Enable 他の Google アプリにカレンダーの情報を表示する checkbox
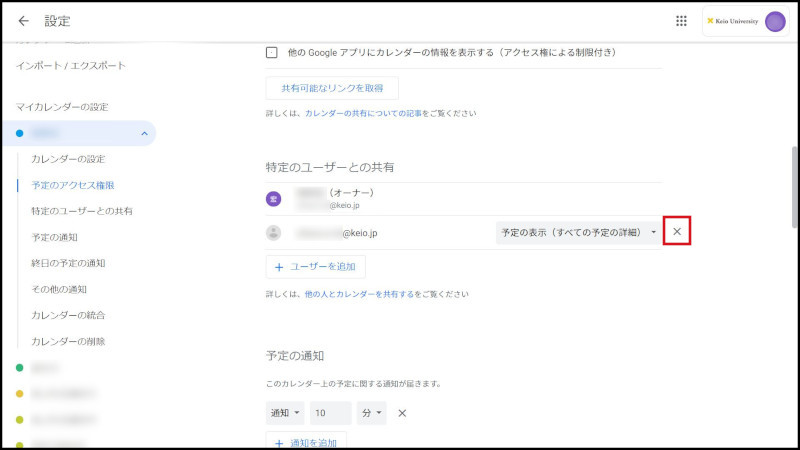Viewport: 800px width, 450px height. click(x=272, y=52)
